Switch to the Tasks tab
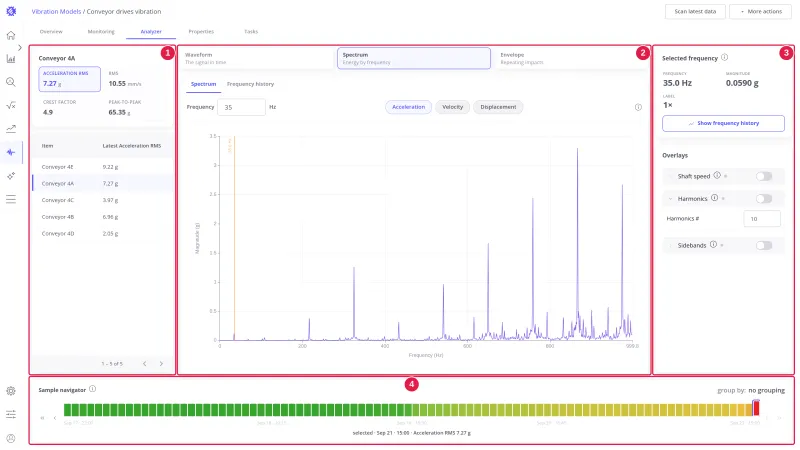Viewport: 800px width, 450px height. pos(251,32)
